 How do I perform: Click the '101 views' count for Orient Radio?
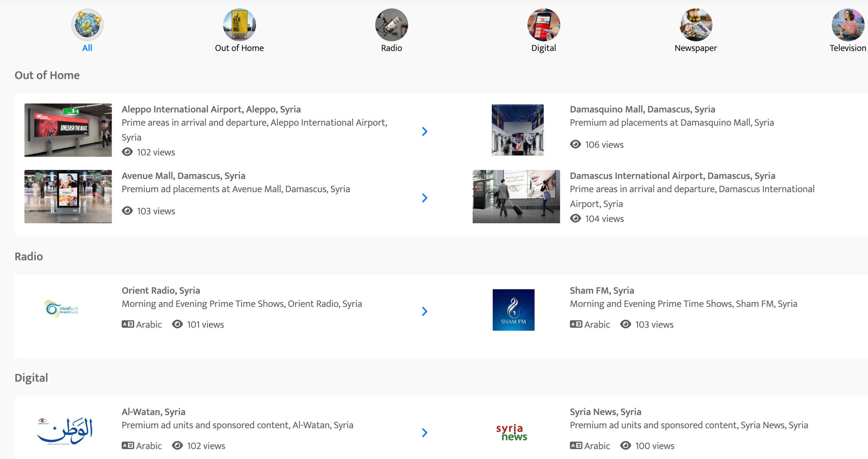point(205,325)
